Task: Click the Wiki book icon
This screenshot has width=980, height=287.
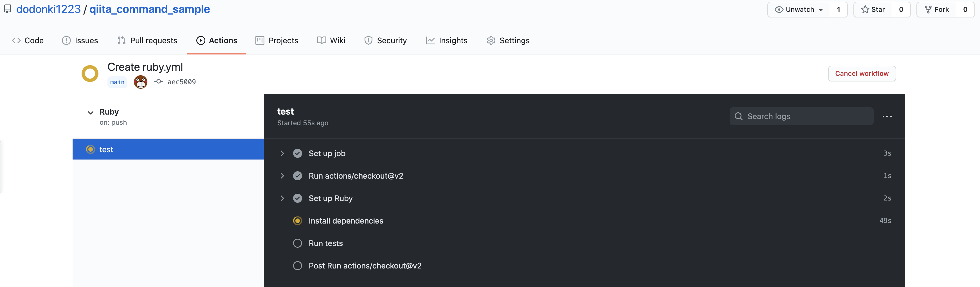Action: pos(322,41)
